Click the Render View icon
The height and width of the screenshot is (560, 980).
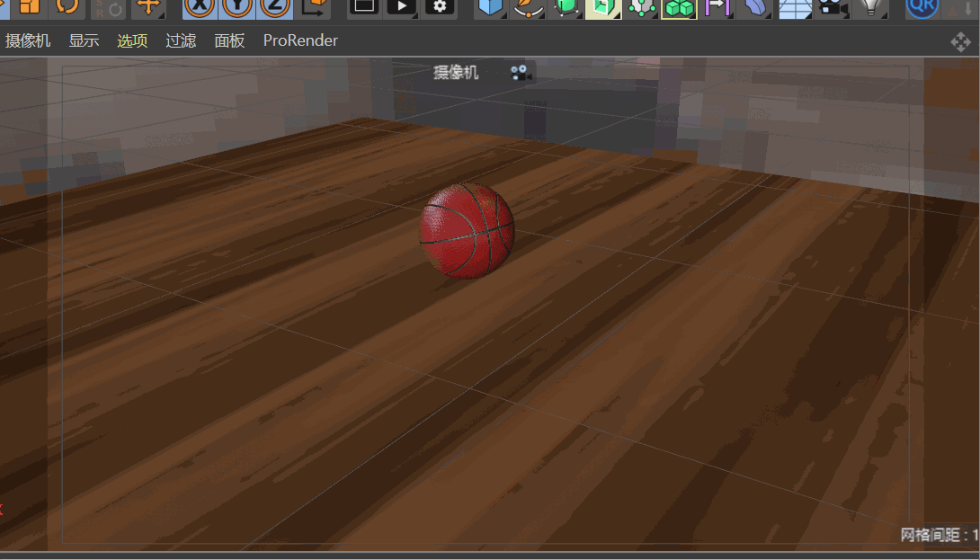pyautogui.click(x=365, y=9)
